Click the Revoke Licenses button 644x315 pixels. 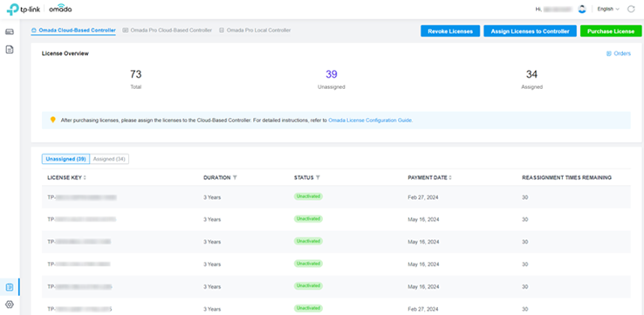point(450,31)
